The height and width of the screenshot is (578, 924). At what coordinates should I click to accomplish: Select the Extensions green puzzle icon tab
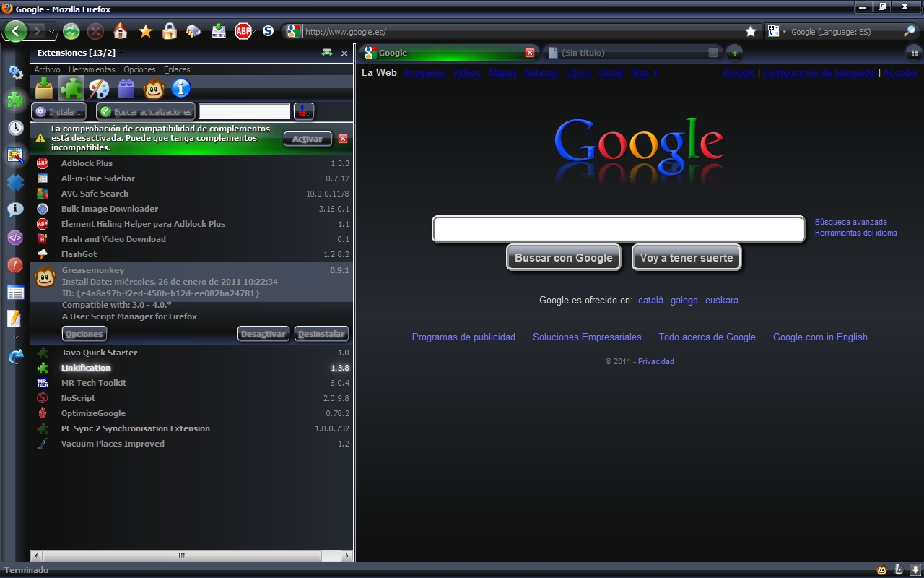(71, 88)
